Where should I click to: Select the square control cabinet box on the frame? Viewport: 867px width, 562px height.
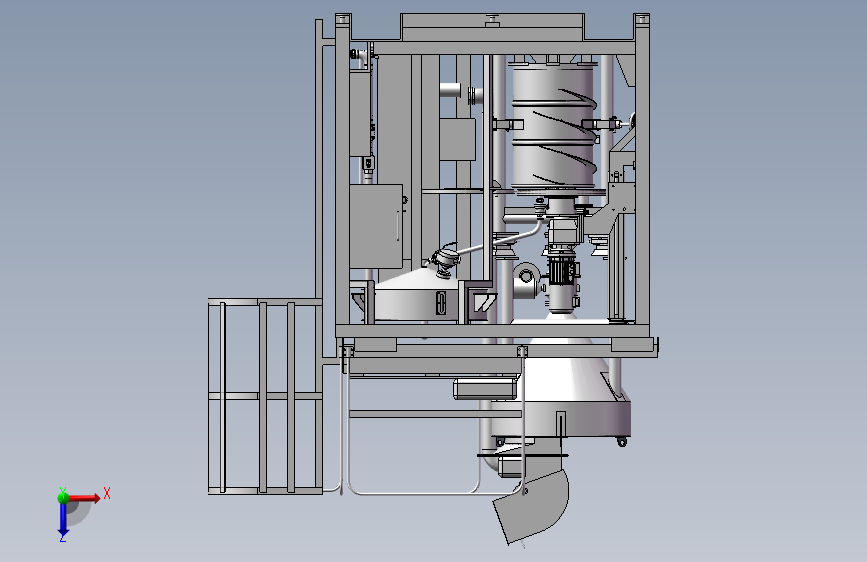377,227
